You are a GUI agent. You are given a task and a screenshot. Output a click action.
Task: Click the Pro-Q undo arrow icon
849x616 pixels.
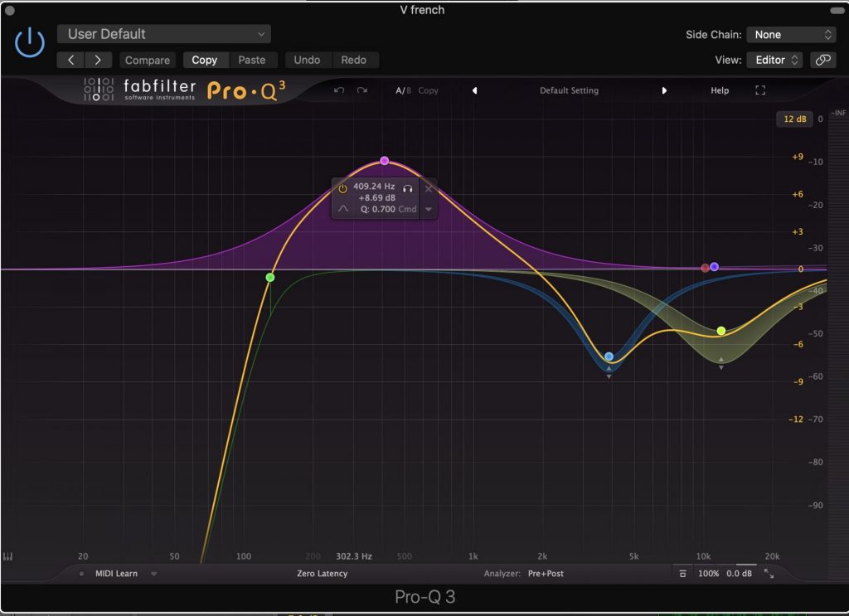(x=339, y=90)
